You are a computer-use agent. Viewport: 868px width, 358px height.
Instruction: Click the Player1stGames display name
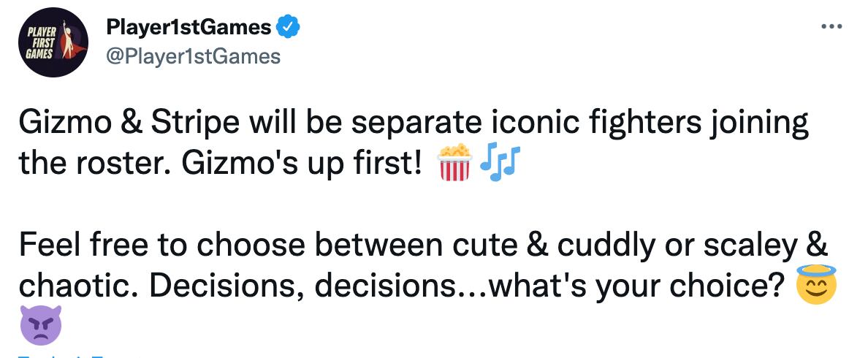coord(189,28)
